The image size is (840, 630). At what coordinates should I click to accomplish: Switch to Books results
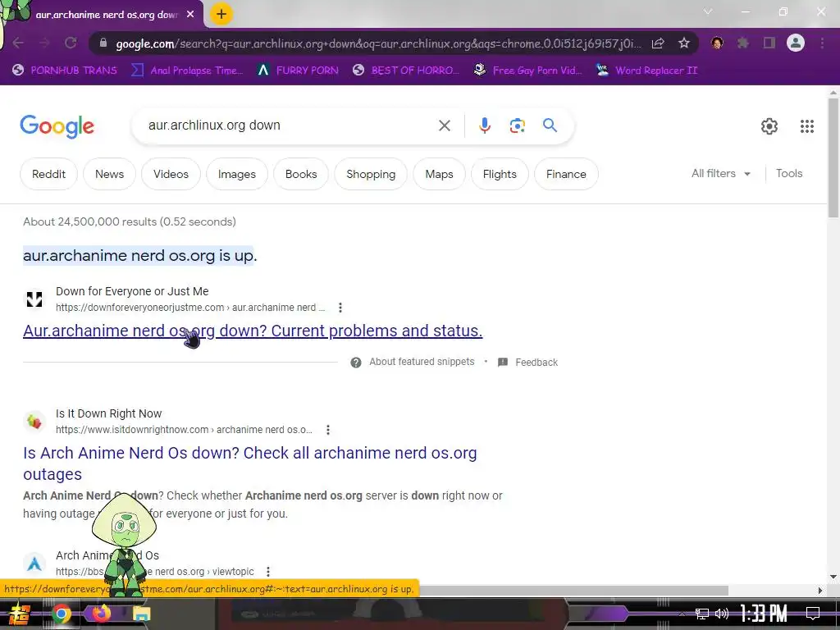pyautogui.click(x=301, y=174)
